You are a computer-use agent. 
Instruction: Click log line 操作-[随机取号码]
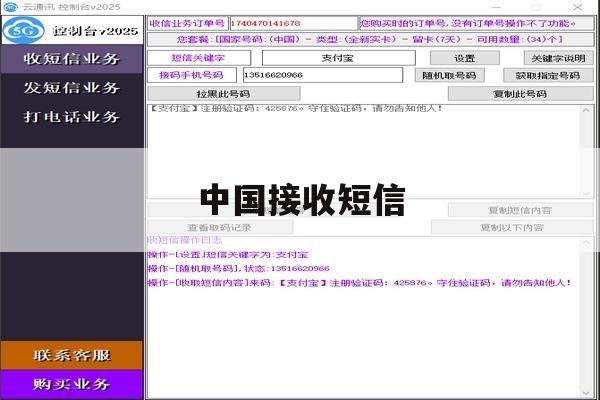[x=239, y=269]
